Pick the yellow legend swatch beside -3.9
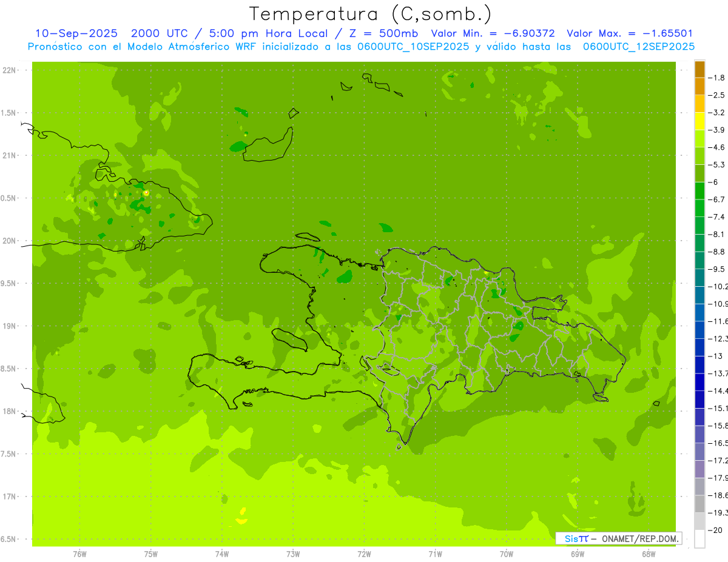Viewport: 728px width, 562px height. click(699, 121)
